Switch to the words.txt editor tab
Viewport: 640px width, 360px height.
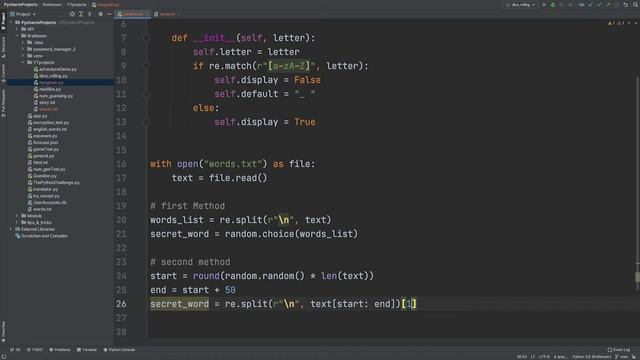point(166,14)
